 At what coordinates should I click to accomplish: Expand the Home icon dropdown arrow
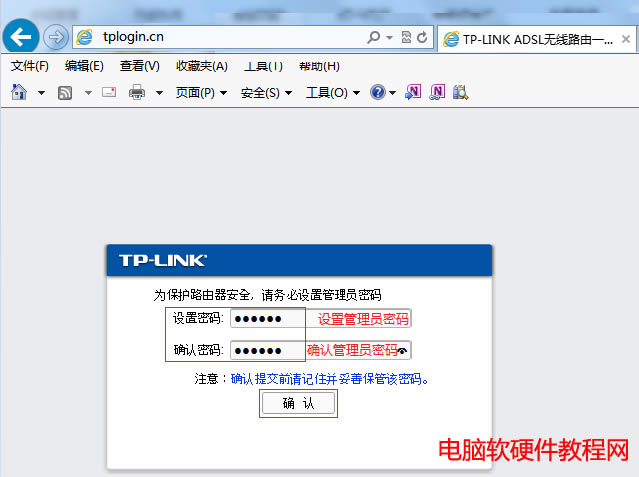coord(41,93)
